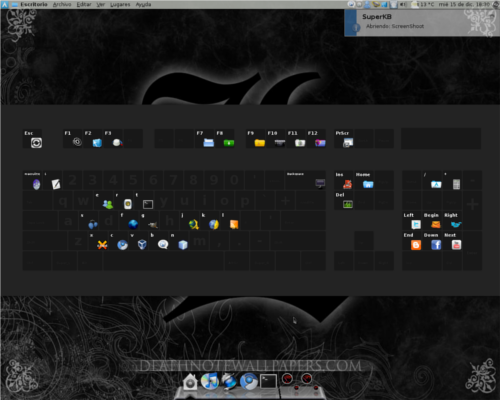The image size is (500, 400).
Task: Open the home icon in the dock
Action: point(190,382)
